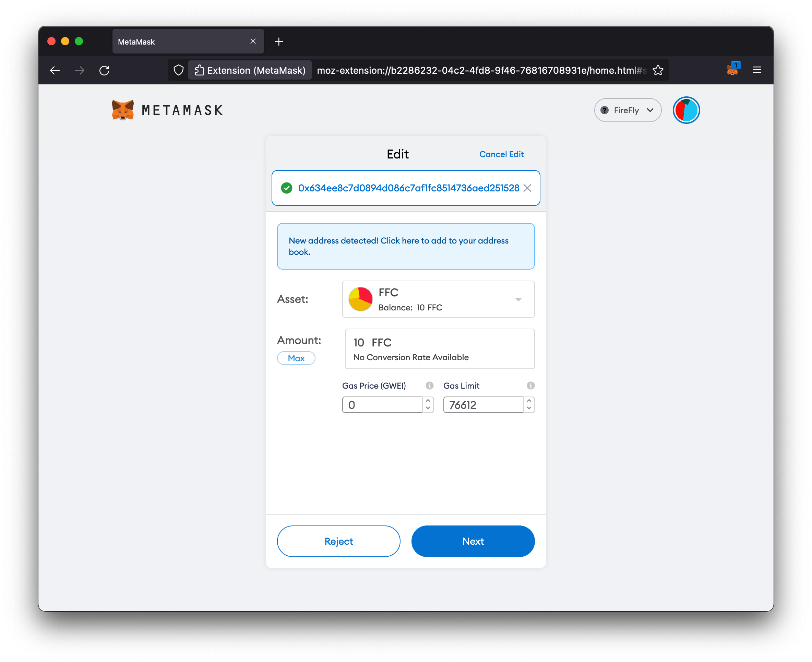The height and width of the screenshot is (662, 812).
Task: Click the Gas Limit input field
Action: coord(484,405)
